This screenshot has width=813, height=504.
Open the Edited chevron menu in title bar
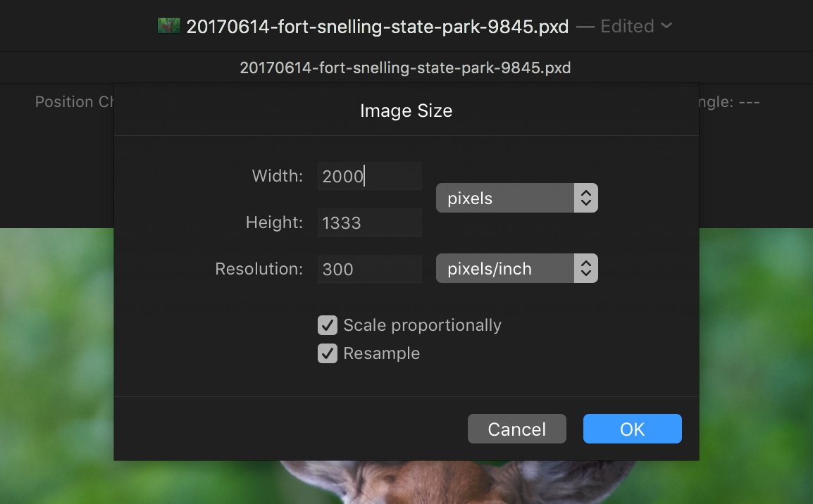point(666,27)
